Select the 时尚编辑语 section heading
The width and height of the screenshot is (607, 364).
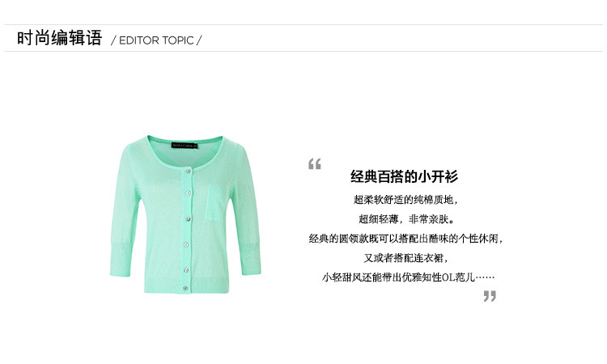pos(59,38)
